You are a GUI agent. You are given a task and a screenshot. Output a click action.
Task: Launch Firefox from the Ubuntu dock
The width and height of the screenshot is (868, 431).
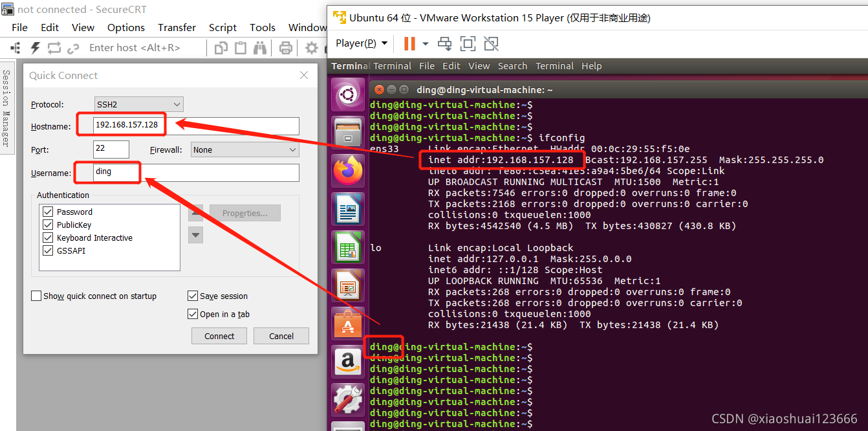347,170
